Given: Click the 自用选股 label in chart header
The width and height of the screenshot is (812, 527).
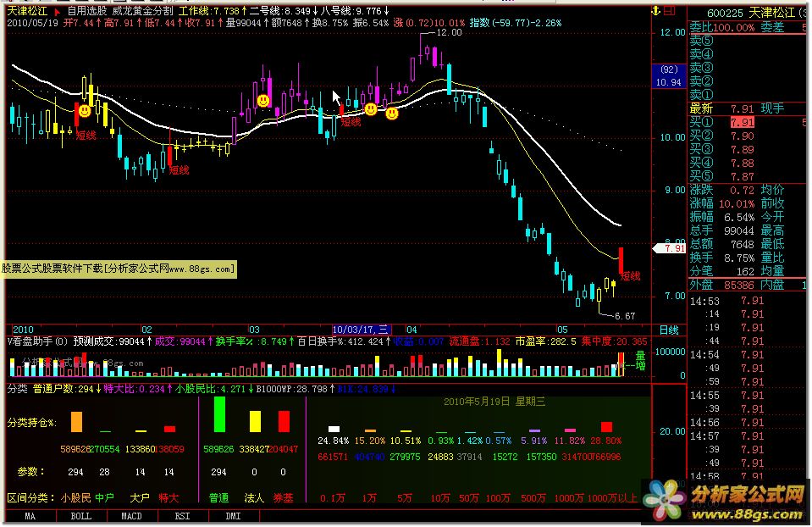Looking at the screenshot, I should [x=87, y=11].
